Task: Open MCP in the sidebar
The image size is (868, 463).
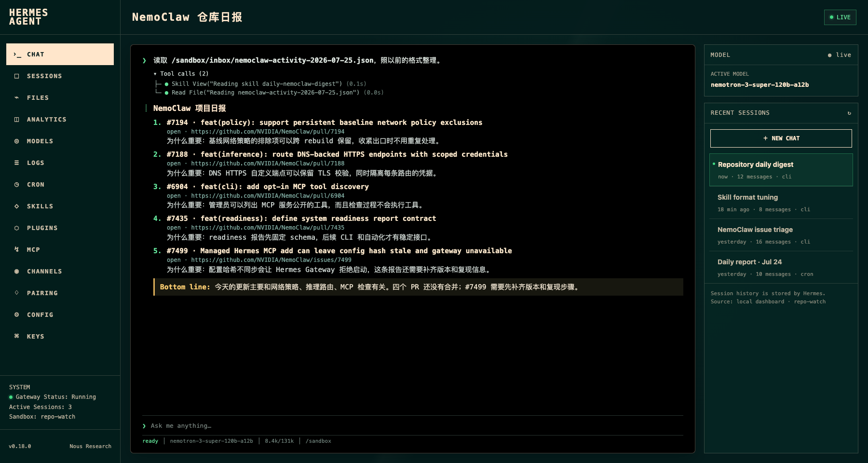Action: point(60,250)
